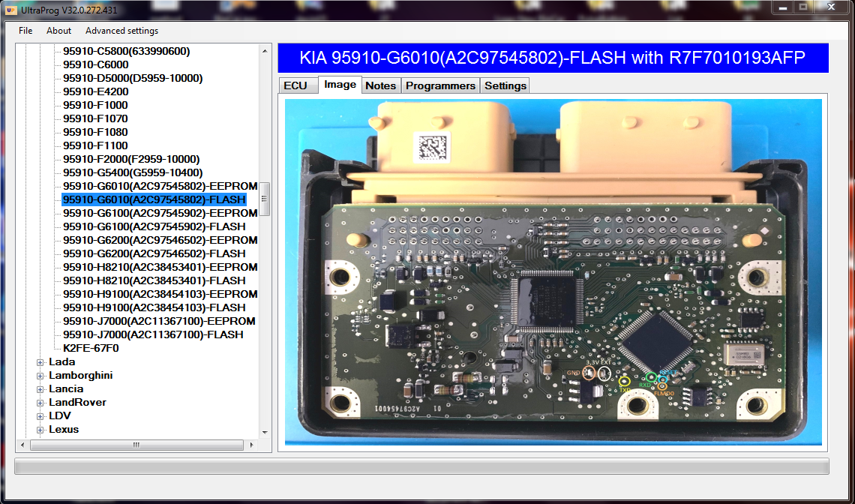Select 95910-H9100(A2C38454103)-EEPROM entry

pyautogui.click(x=160, y=294)
